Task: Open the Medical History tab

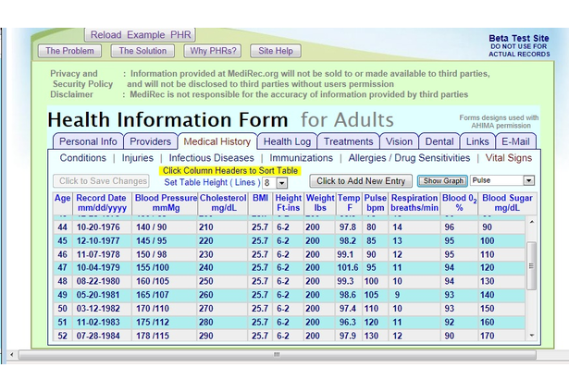Action: [216, 141]
